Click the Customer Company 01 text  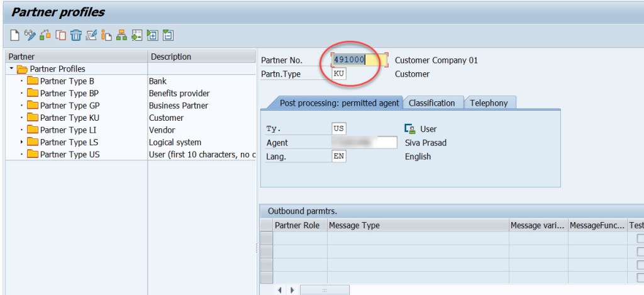pos(436,60)
